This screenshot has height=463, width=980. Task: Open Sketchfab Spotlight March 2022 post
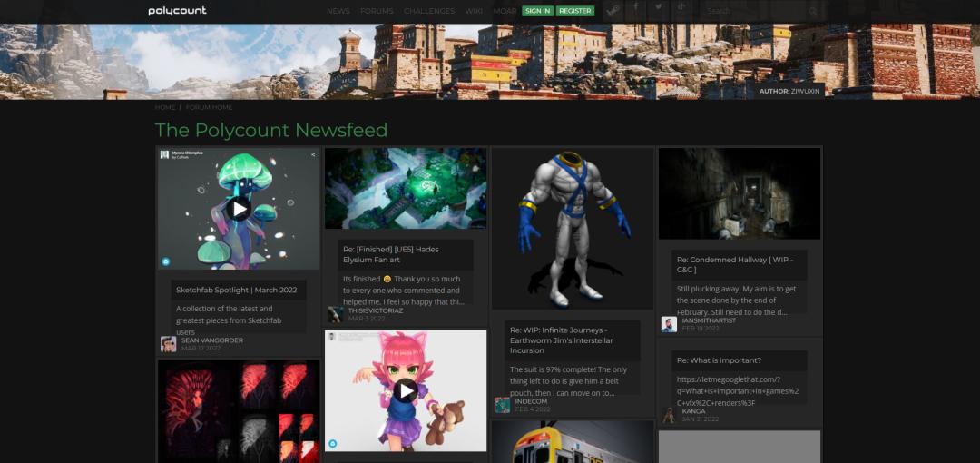click(236, 290)
